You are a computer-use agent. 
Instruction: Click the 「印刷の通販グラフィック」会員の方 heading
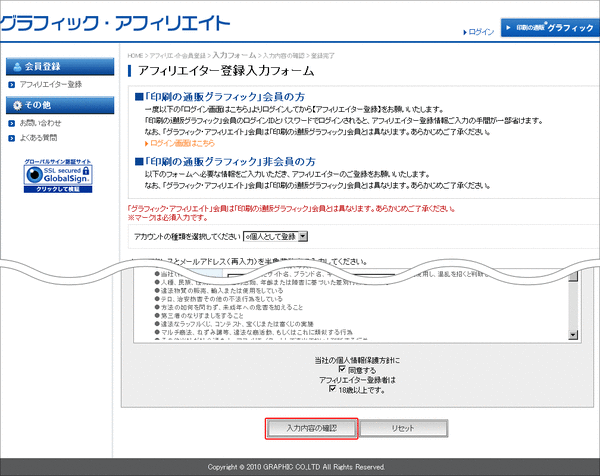[220, 97]
